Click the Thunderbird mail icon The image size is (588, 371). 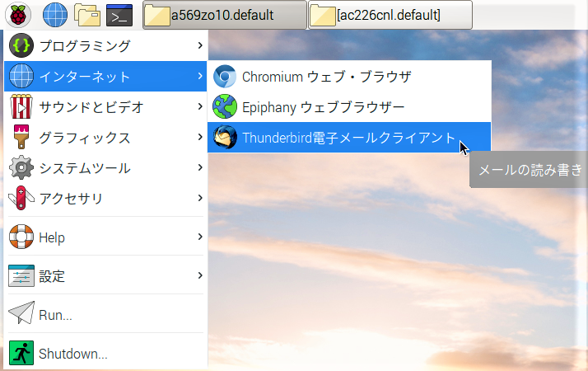pos(225,137)
